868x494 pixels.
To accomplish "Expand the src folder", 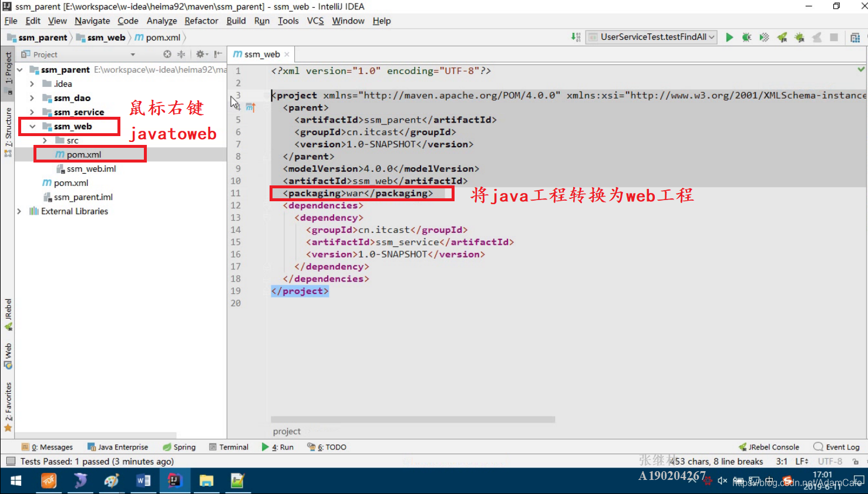I will [45, 140].
